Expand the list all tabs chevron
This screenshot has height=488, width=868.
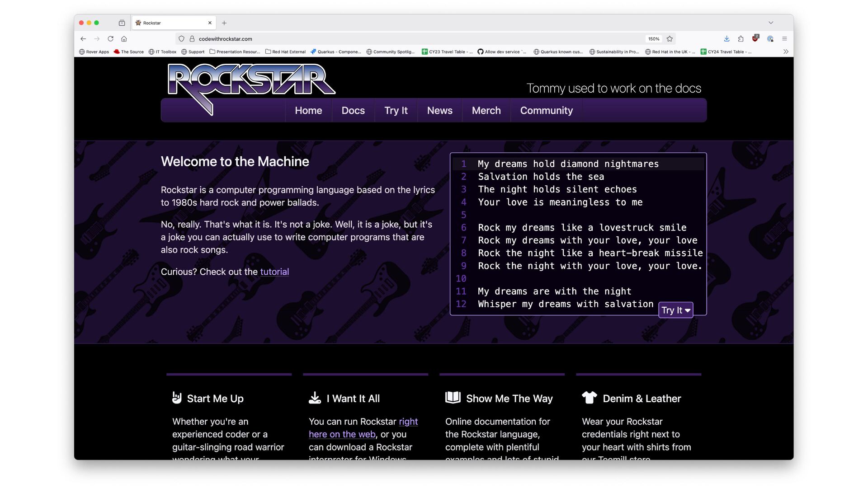771,23
